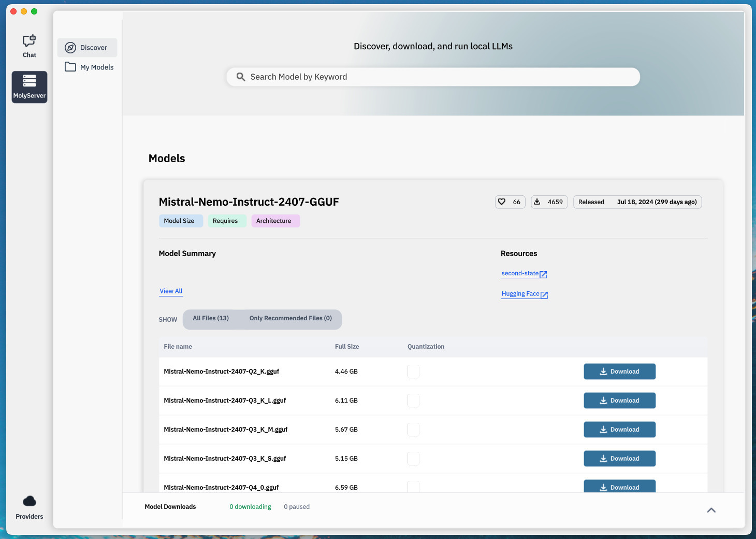The height and width of the screenshot is (539, 756).
Task: Switch to Only Recommended Files (0)
Action: pyautogui.click(x=290, y=318)
